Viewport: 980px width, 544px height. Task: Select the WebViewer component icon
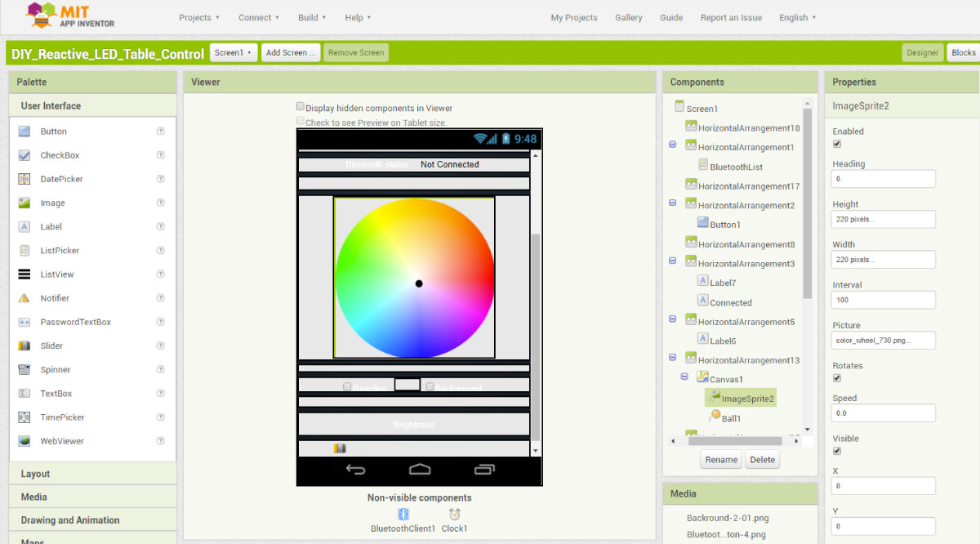(x=24, y=440)
